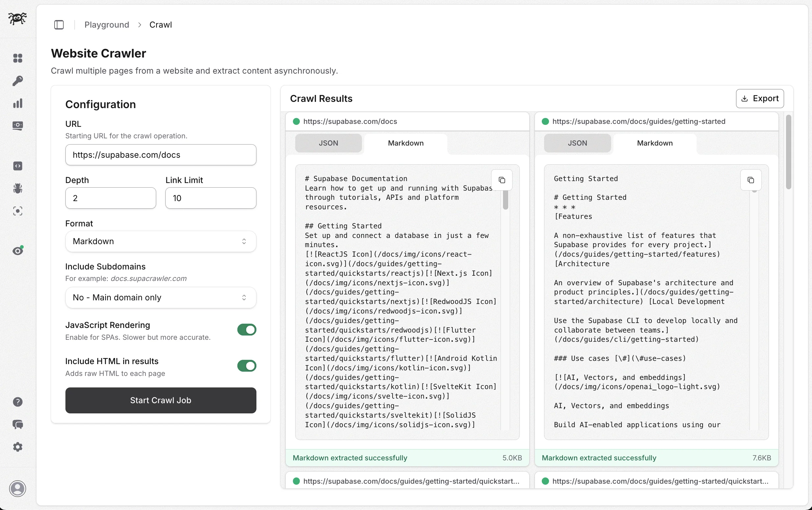Open the feedback chat bubbles icon
The image size is (812, 510).
pyautogui.click(x=17, y=424)
